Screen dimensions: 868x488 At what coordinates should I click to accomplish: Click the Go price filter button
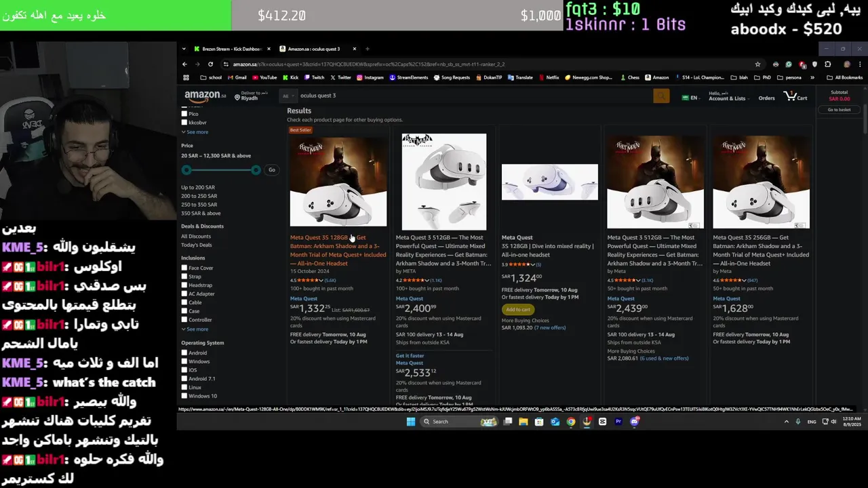tap(272, 169)
